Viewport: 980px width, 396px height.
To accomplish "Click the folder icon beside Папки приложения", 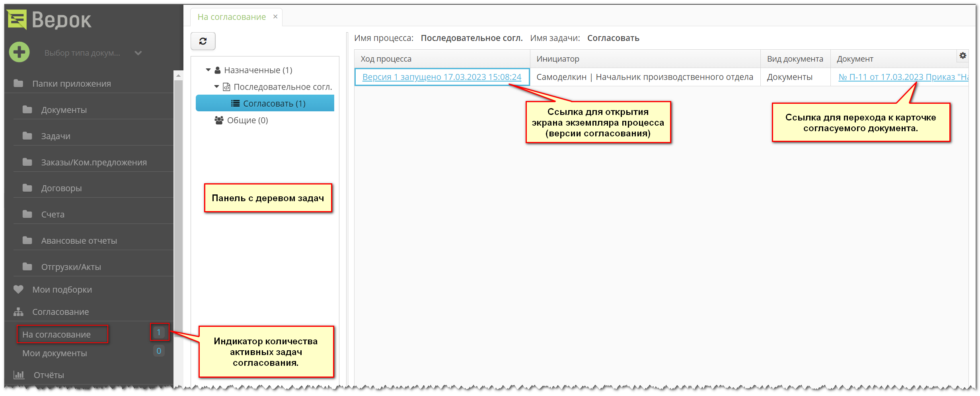I will coord(18,83).
